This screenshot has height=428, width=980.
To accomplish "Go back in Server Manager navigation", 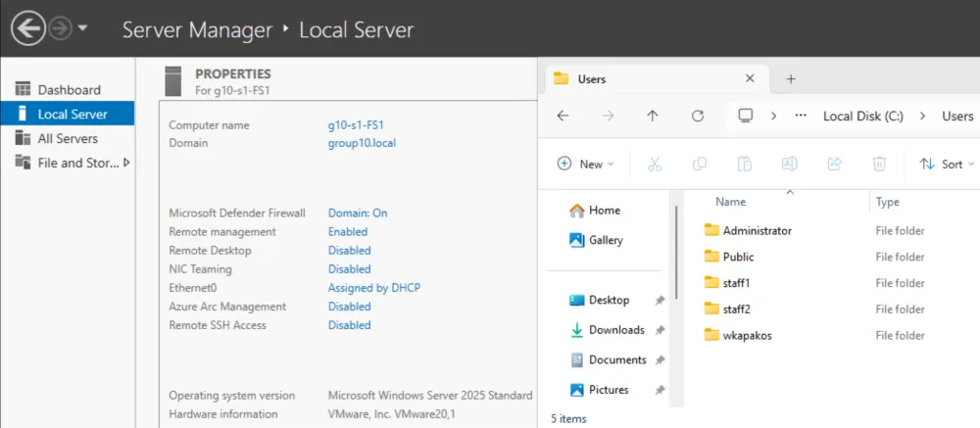I will coord(28,28).
